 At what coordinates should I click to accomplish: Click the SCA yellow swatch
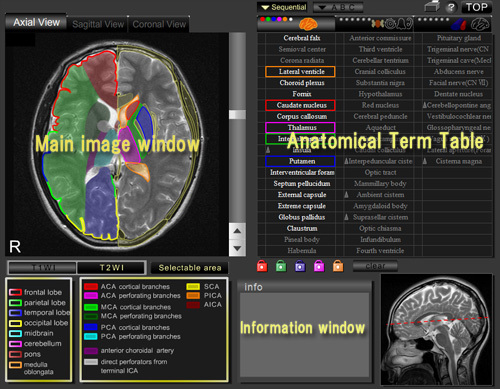(x=193, y=287)
